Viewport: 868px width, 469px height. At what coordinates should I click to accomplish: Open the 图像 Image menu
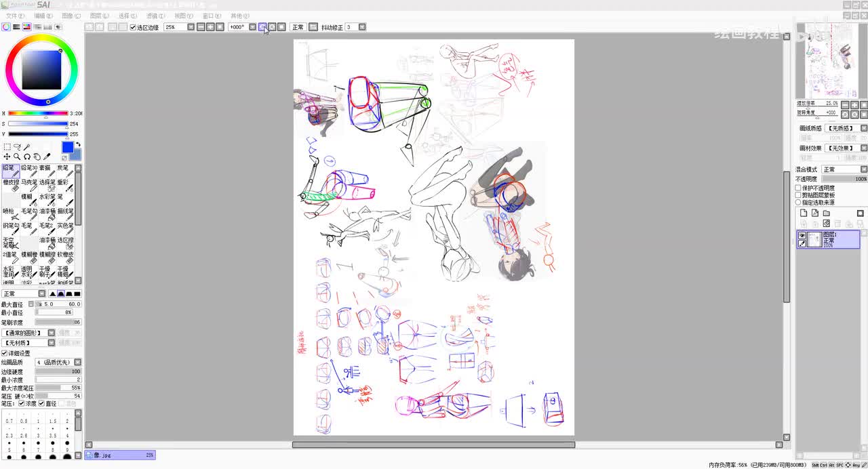pos(71,16)
